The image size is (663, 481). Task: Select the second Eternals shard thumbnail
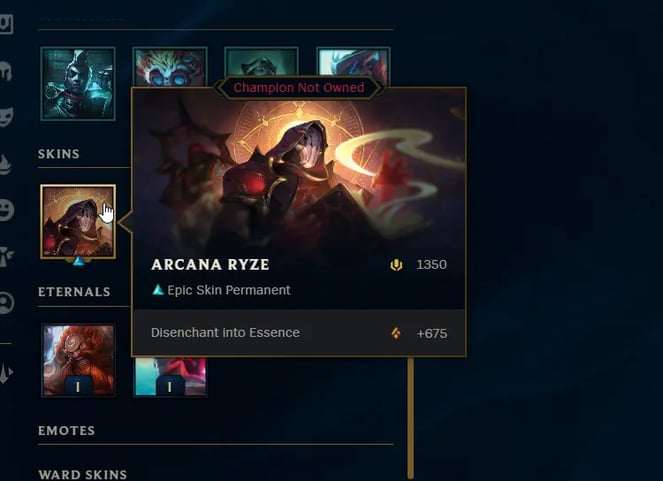(170, 377)
